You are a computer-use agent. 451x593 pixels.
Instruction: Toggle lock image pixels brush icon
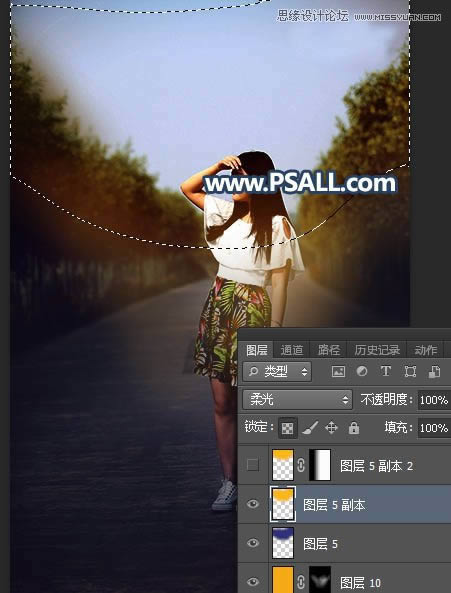tap(310, 428)
